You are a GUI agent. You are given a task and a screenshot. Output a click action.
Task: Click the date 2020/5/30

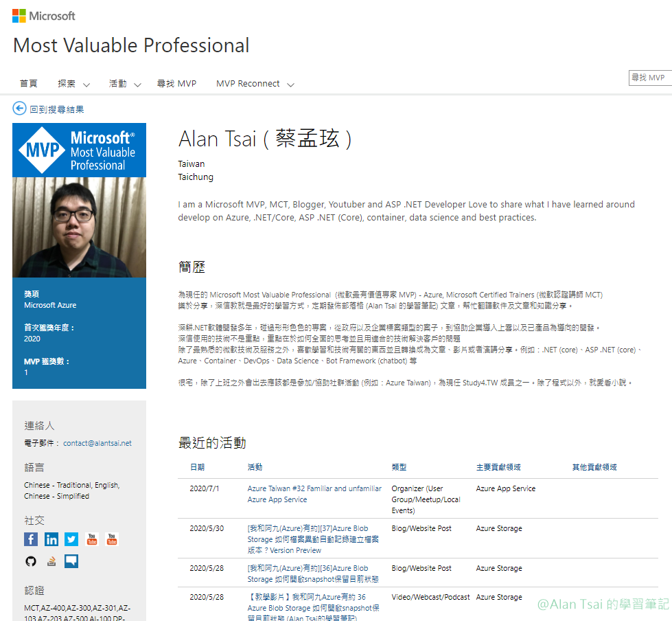click(x=207, y=528)
